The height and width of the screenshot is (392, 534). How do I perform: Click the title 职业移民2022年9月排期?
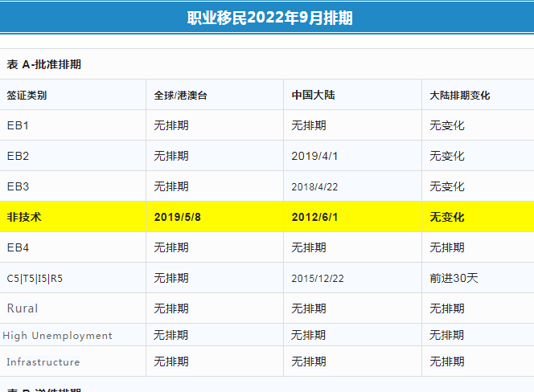(x=269, y=18)
